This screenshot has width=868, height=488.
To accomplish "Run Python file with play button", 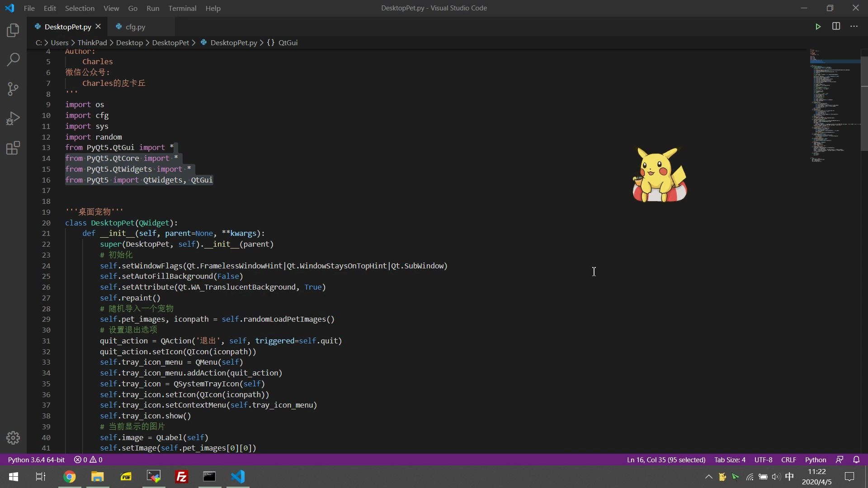I will click(x=818, y=27).
